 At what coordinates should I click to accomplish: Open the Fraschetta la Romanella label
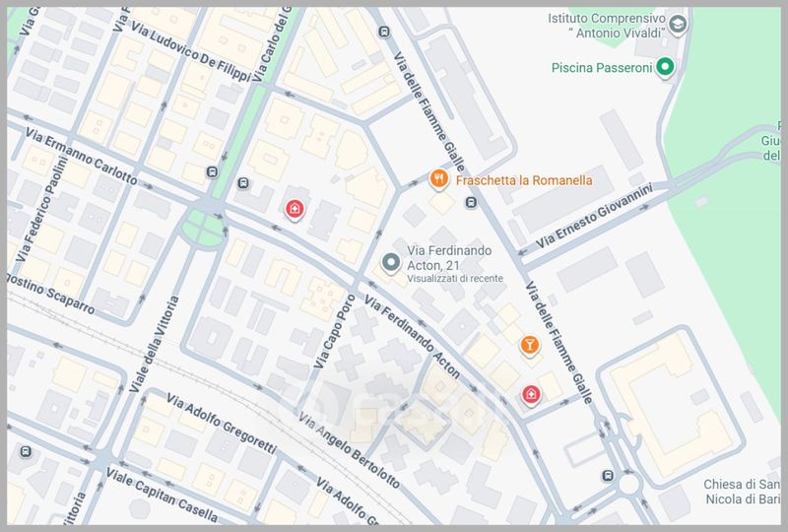pos(524,180)
